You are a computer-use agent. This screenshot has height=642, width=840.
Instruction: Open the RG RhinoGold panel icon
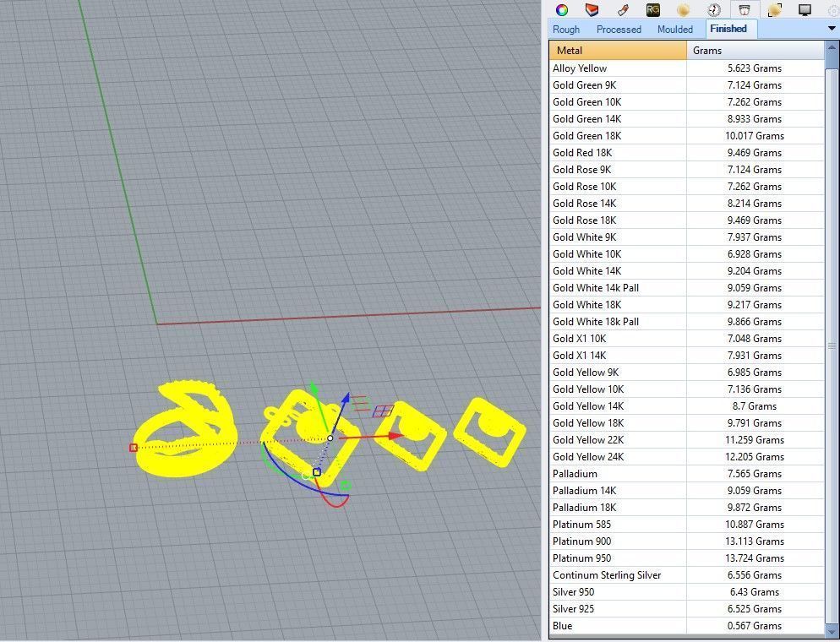pyautogui.click(x=652, y=9)
